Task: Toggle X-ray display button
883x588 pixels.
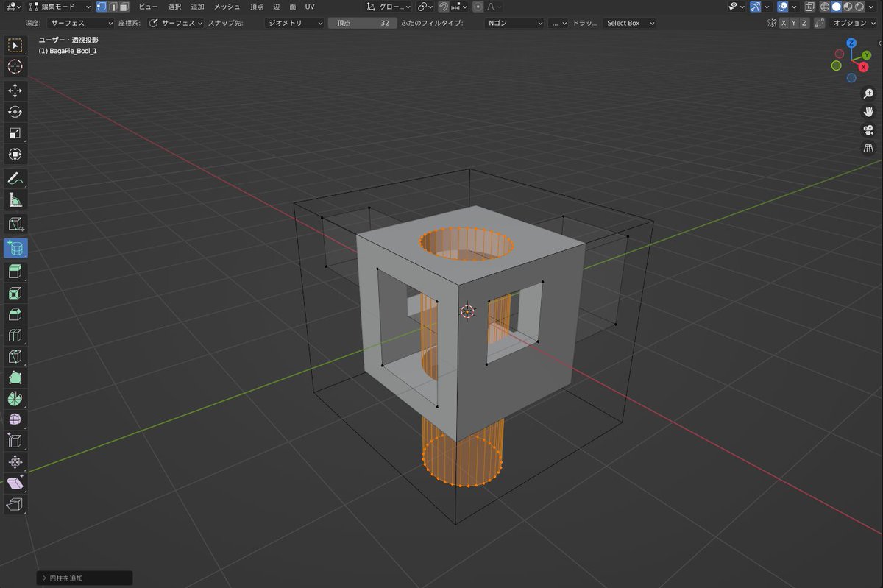Action: point(809,7)
